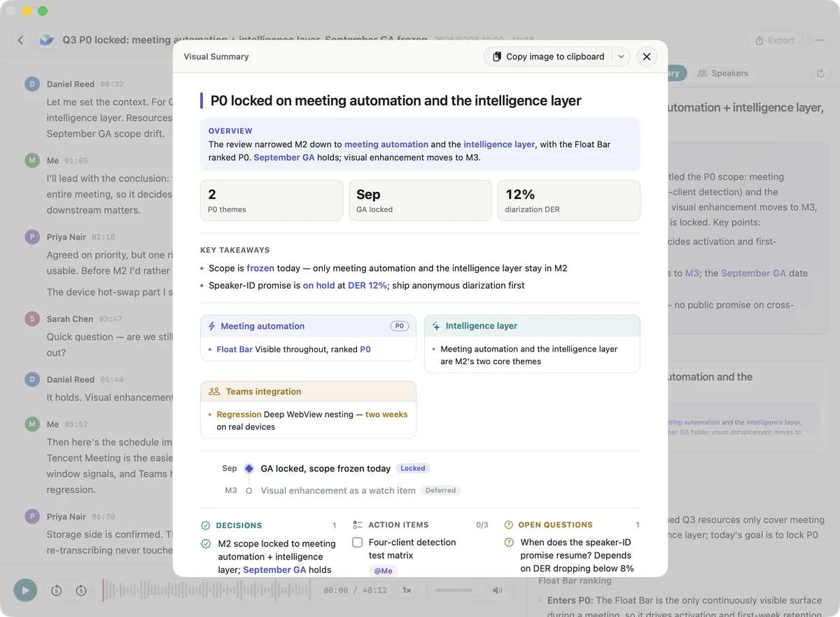The width and height of the screenshot is (840, 617).
Task: Click Daniel Reed's avatar at 05:40
Action: point(31,380)
